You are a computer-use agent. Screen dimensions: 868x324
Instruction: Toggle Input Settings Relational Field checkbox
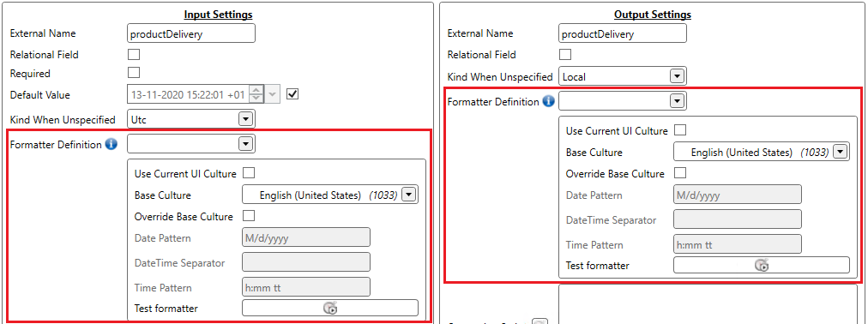point(134,55)
